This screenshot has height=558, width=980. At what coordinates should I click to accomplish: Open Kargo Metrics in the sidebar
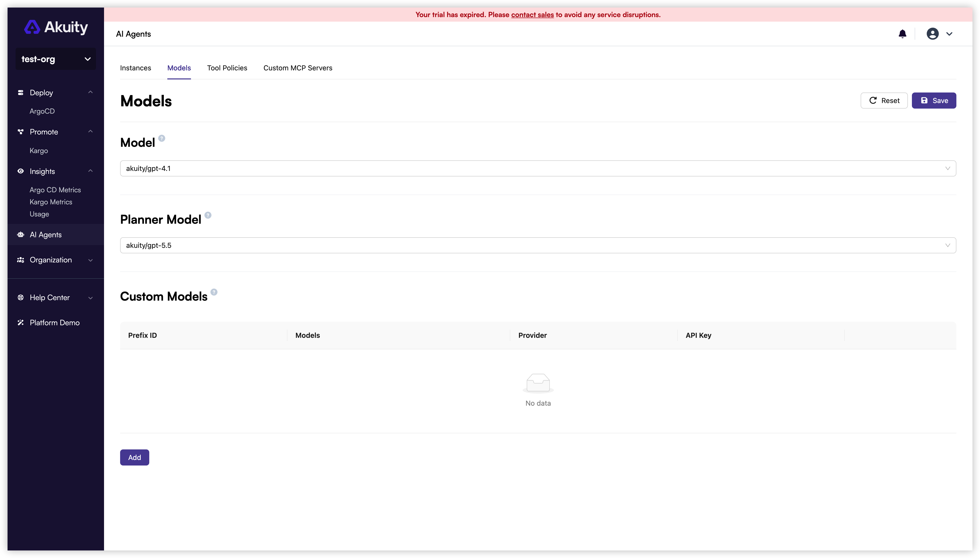pos(51,202)
